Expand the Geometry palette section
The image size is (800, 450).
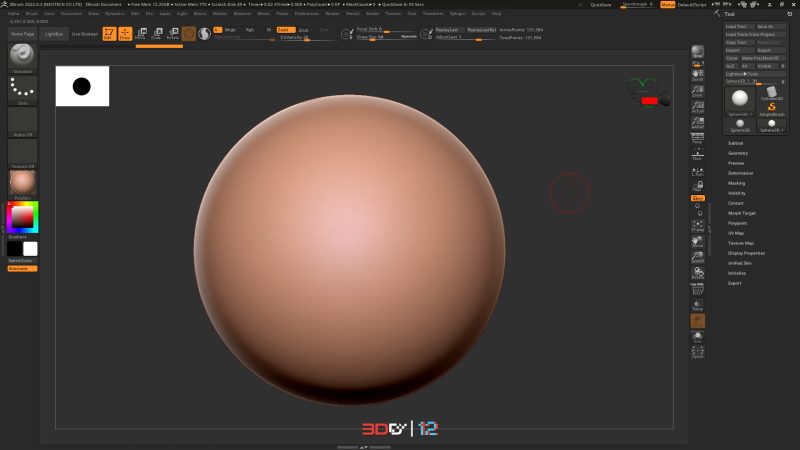pos(738,153)
